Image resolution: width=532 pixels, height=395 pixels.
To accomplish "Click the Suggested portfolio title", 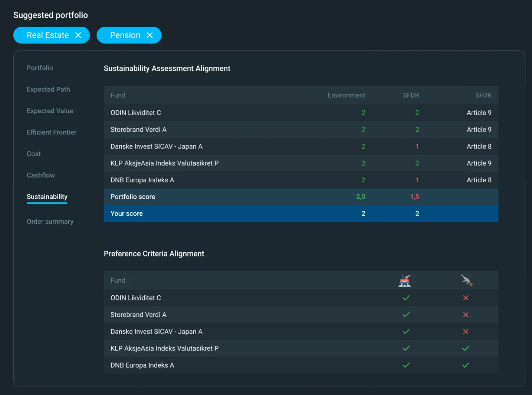I will click(50, 15).
